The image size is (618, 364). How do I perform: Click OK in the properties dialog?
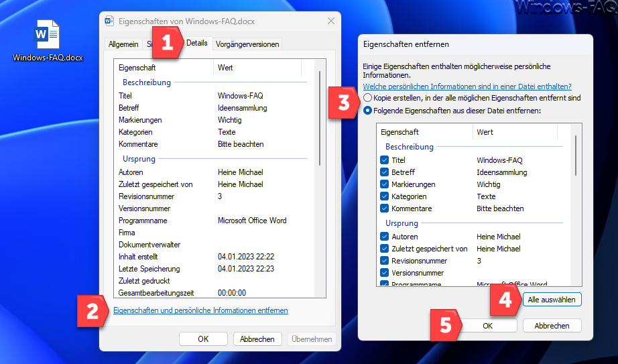pos(203,339)
